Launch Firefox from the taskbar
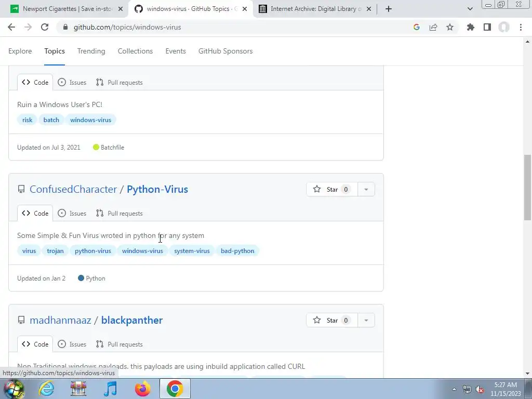This screenshot has height=399, width=532. click(142, 389)
